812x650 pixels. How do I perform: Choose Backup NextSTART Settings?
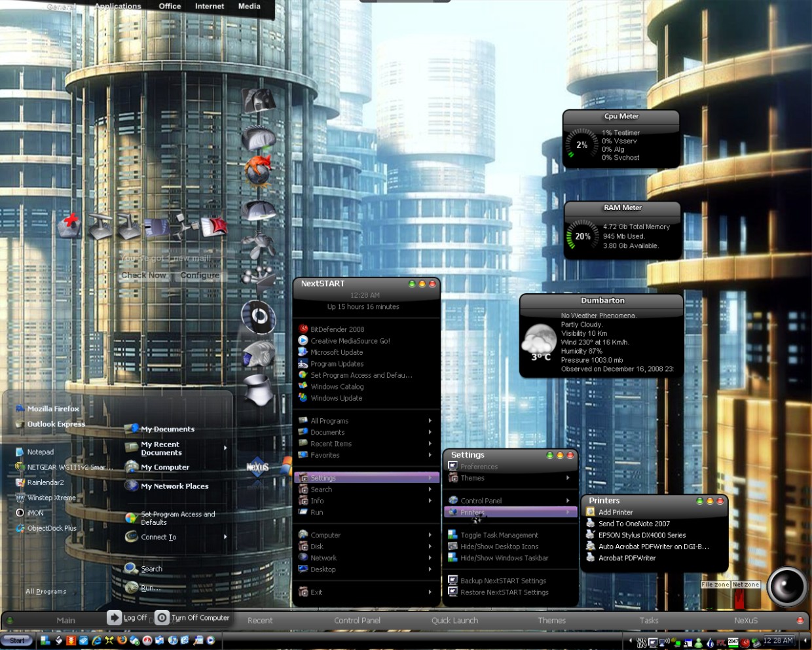[503, 581]
